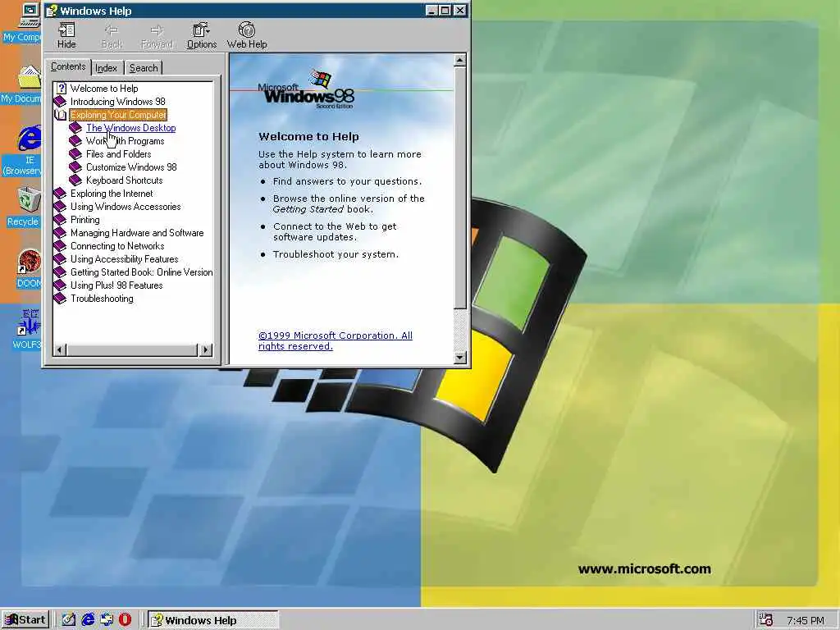Open the Troubleshooting topic label

tap(102, 299)
